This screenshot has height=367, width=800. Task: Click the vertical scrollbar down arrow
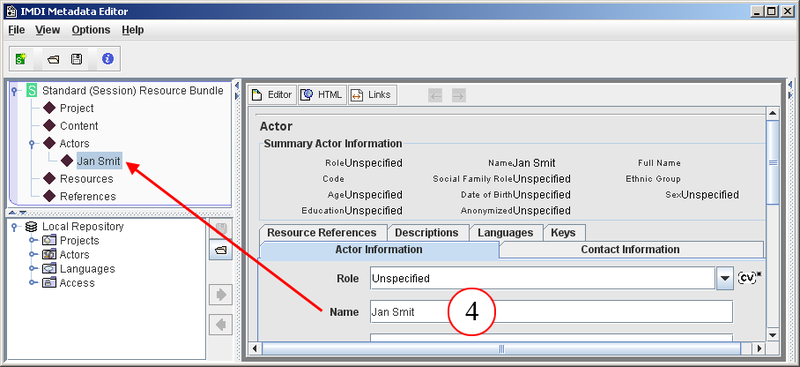[x=773, y=335]
